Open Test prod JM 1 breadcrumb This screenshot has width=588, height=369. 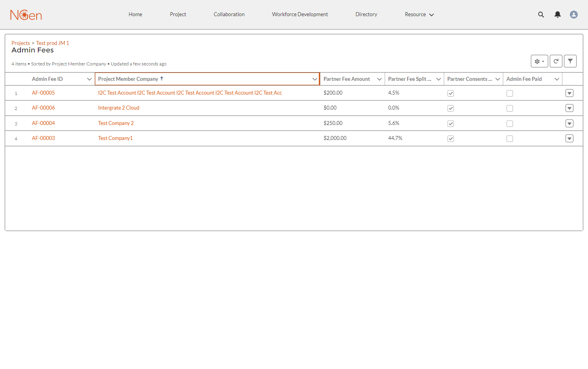click(x=52, y=43)
